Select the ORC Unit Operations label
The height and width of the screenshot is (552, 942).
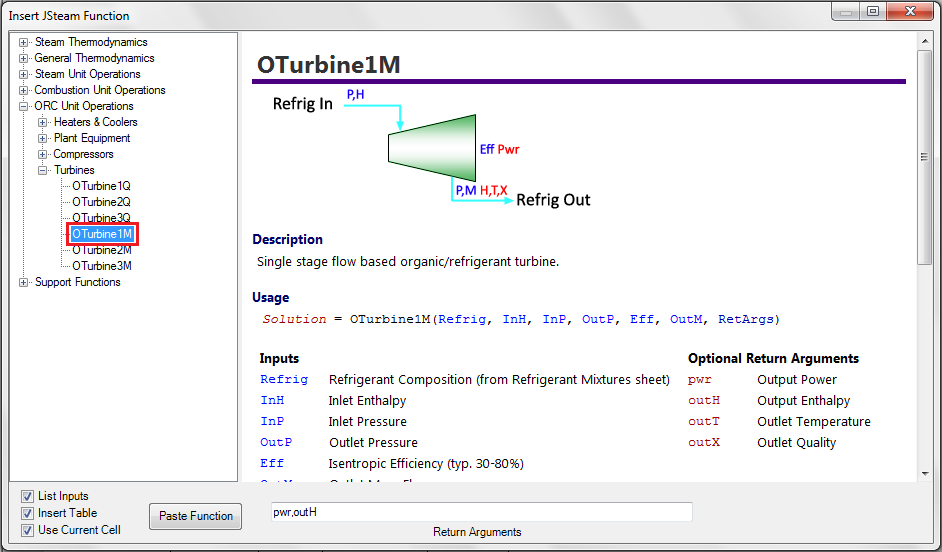click(84, 106)
